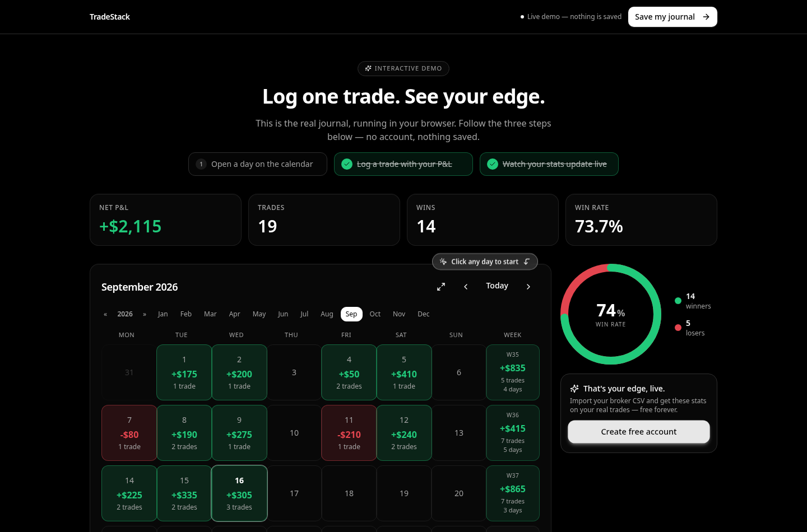807x532 pixels.
Task: Click W35 week summary +$835
Action: tap(513, 372)
